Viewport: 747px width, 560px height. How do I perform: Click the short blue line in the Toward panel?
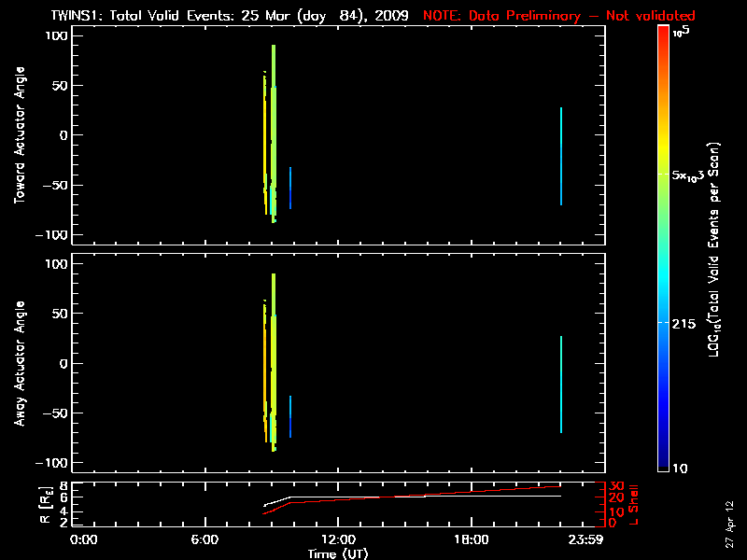pos(290,187)
